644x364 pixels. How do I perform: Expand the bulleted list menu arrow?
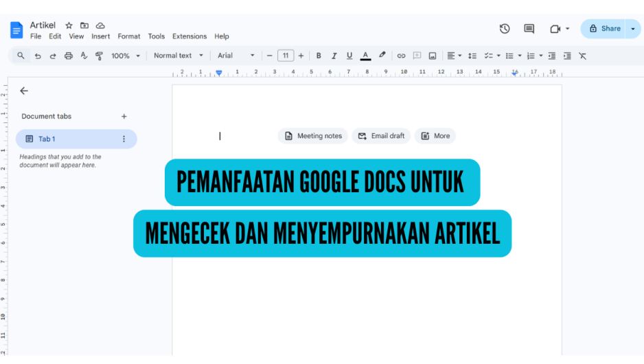click(x=520, y=56)
